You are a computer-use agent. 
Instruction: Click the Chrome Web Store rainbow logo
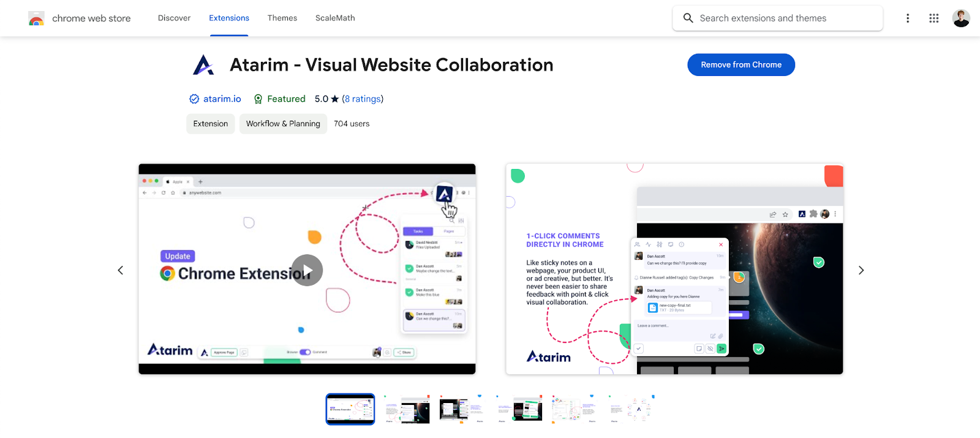click(x=36, y=18)
